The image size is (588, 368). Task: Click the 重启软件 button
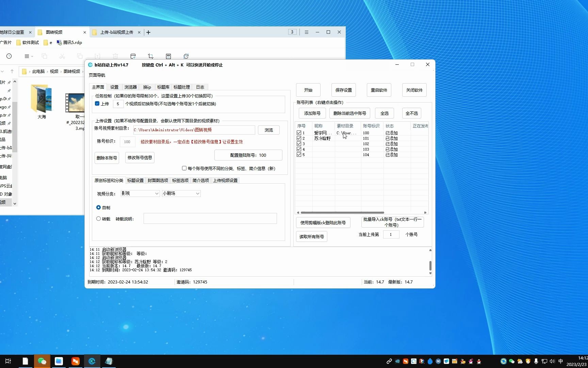(x=379, y=90)
